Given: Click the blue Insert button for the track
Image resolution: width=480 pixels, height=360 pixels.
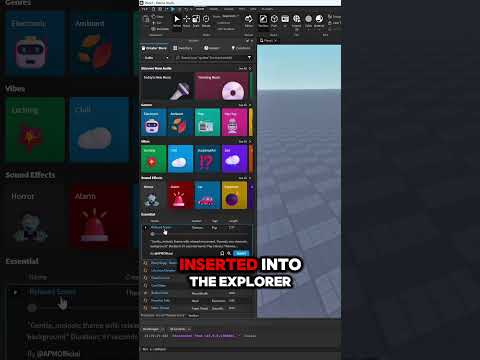Looking at the screenshot, I should (x=241, y=253).
